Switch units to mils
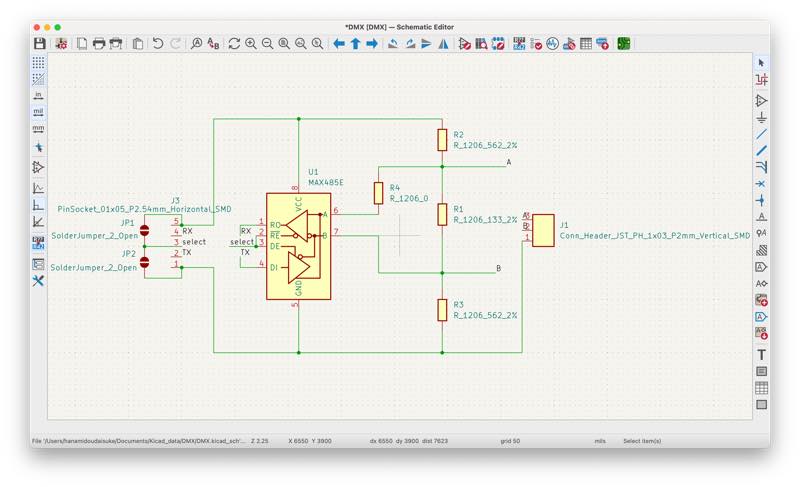800x487 pixels. click(38, 112)
